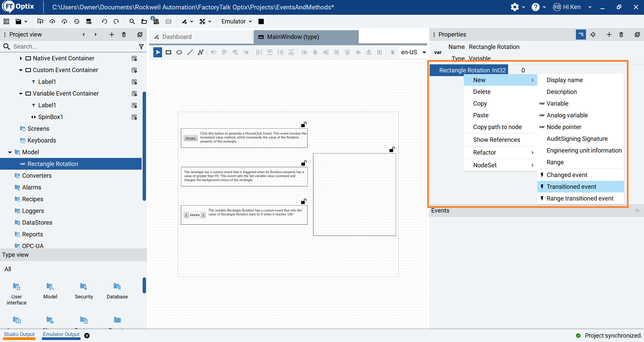
Task: Collapse the Variable Event Container node
Action: 21,94
